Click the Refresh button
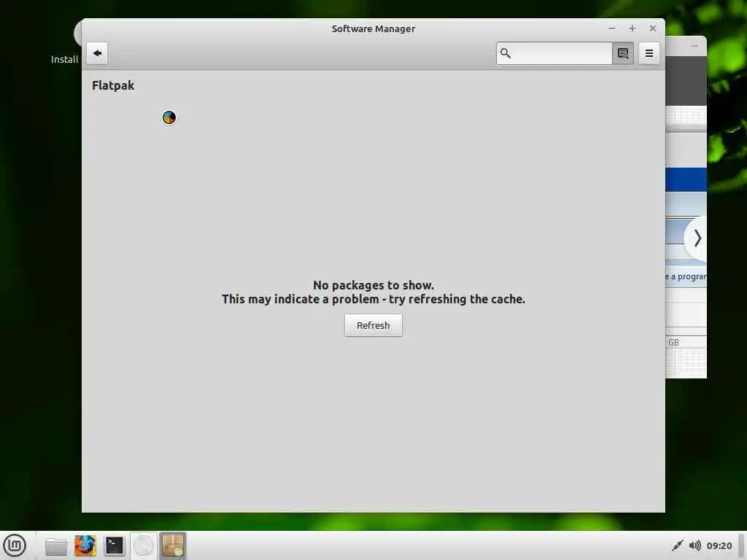The image size is (747, 560). (373, 325)
